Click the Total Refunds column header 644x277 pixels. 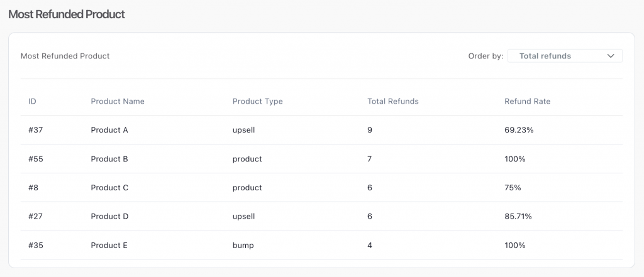coord(393,101)
